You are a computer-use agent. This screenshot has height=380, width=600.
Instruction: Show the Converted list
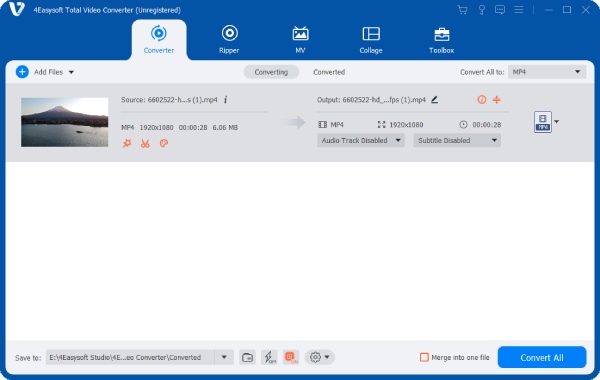(x=329, y=72)
